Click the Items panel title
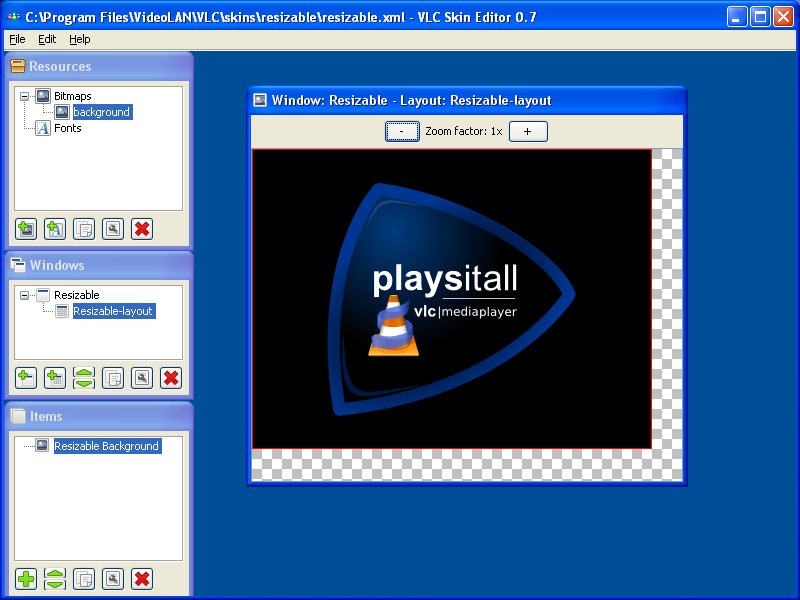The width and height of the screenshot is (800, 600). [46, 416]
